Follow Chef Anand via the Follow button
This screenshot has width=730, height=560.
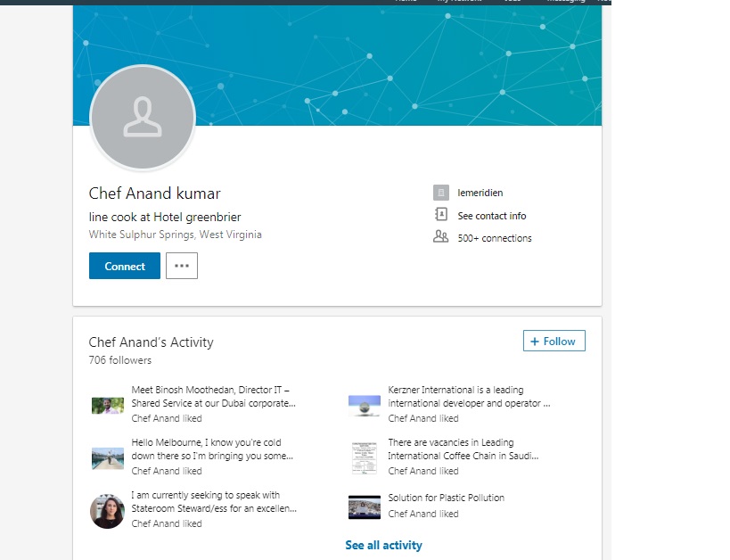coord(554,341)
